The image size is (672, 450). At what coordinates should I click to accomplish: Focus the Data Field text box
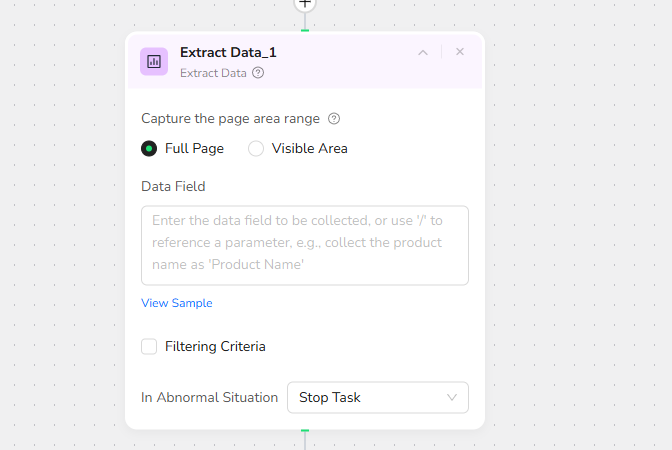305,245
